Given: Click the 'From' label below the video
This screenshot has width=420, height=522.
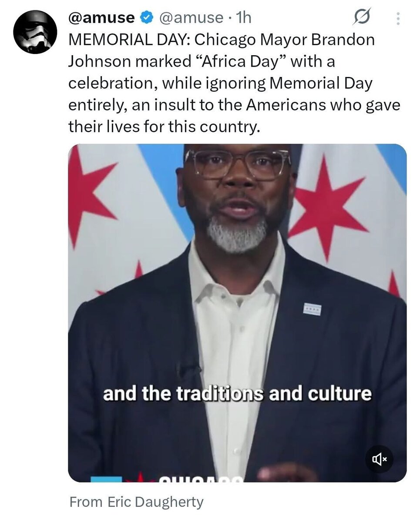Looking at the screenshot, I should tap(86, 502).
